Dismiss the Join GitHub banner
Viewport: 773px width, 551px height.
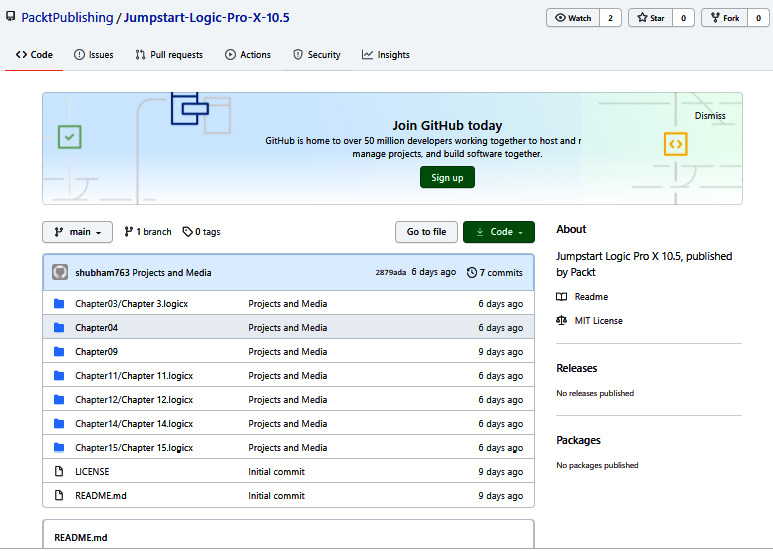tap(710, 116)
